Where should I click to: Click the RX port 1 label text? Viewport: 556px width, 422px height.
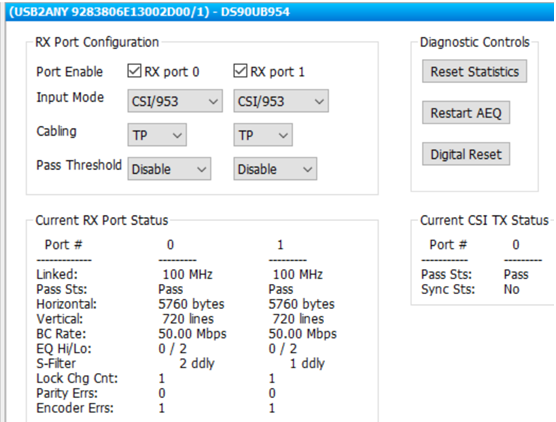point(277,72)
